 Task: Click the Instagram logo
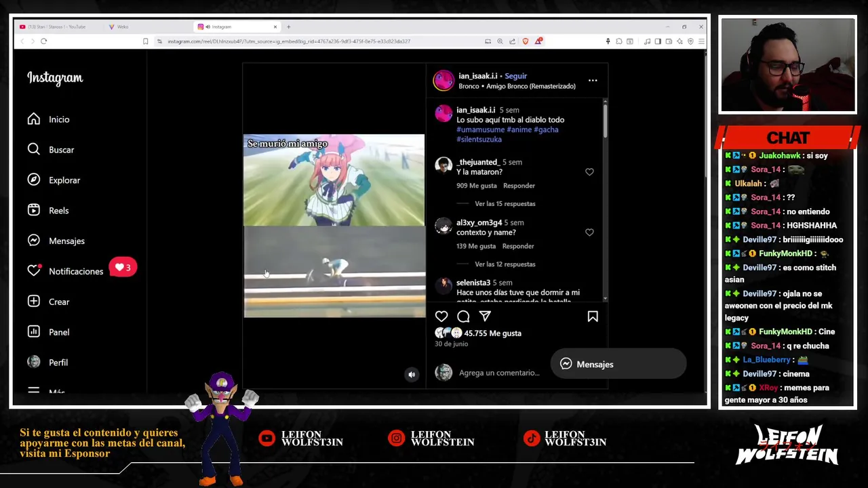pos(55,79)
